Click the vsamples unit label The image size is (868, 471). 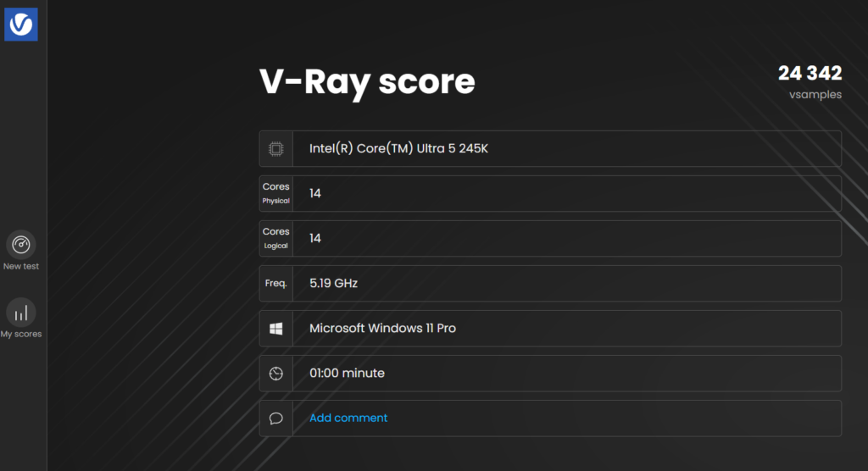pos(815,95)
